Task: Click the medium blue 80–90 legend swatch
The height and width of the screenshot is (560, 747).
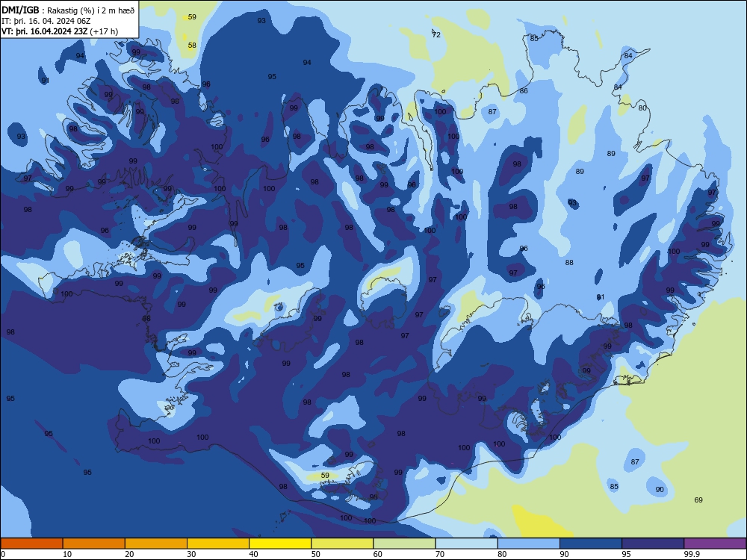Action: pyautogui.click(x=529, y=544)
